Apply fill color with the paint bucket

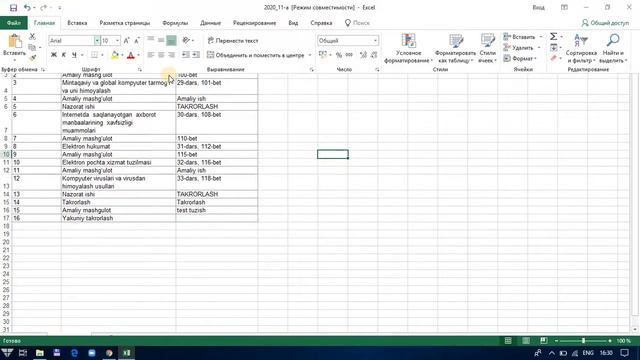coord(115,55)
